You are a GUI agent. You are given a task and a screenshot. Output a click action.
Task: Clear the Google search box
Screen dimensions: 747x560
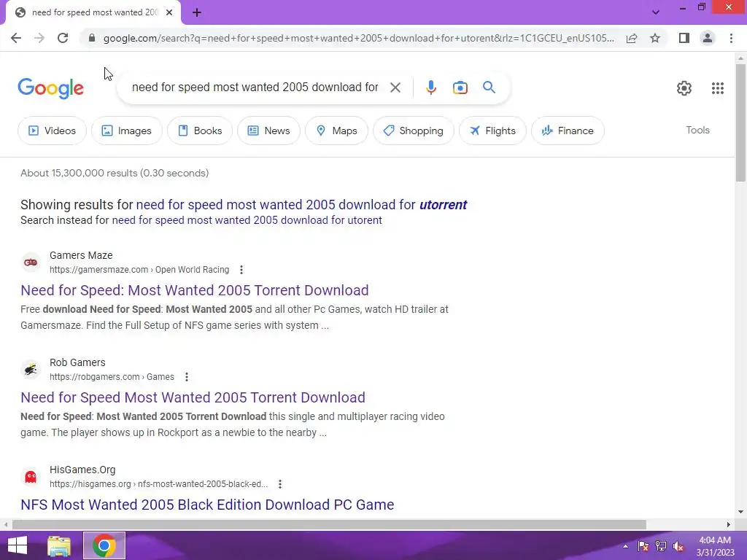[x=395, y=87]
